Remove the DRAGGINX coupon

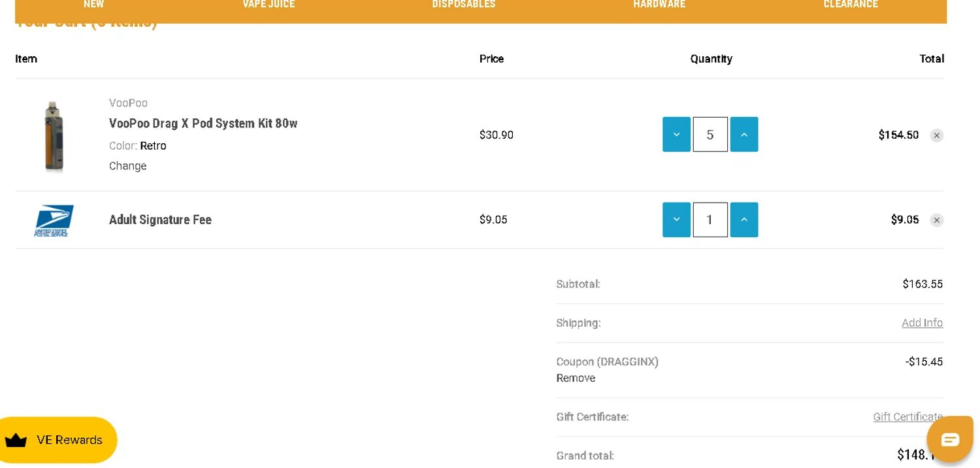(576, 378)
